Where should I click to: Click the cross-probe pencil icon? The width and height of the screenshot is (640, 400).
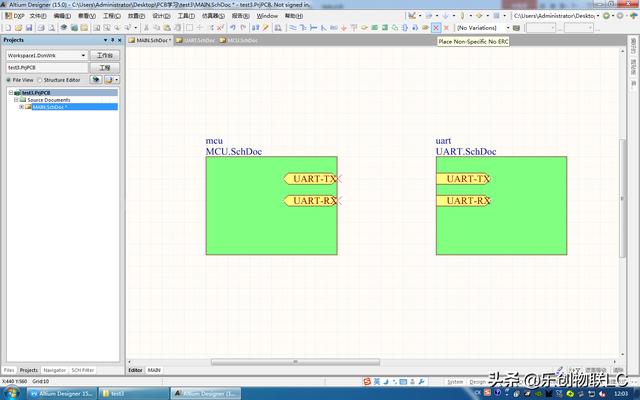(x=266, y=28)
